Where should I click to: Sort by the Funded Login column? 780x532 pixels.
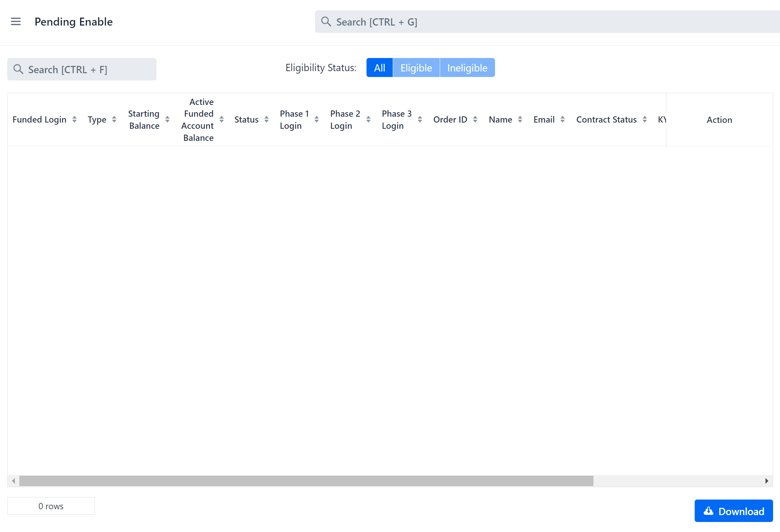click(x=74, y=119)
